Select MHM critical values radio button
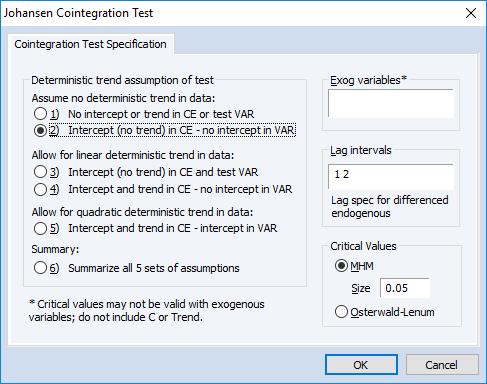Screen dimensions: 487x384 point(341,266)
